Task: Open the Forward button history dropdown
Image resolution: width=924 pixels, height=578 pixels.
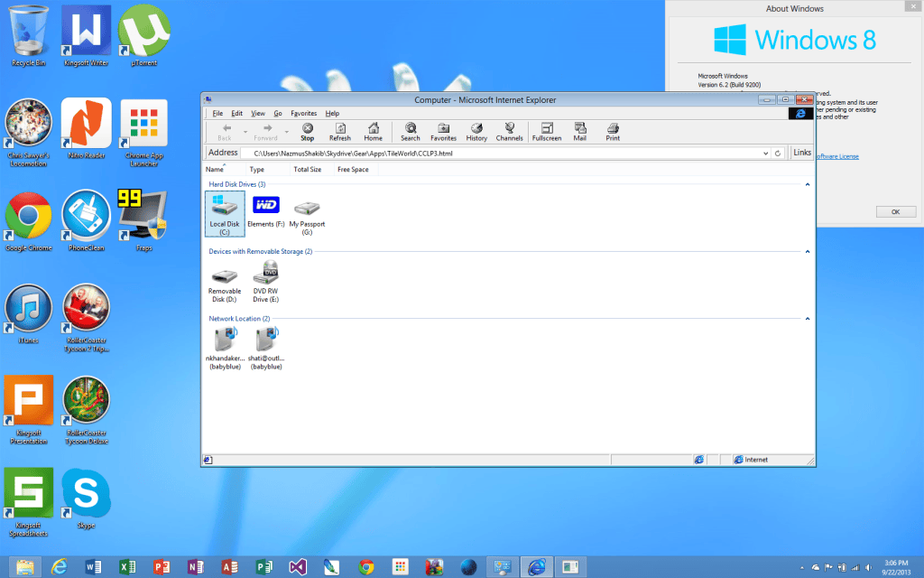Action: point(286,132)
